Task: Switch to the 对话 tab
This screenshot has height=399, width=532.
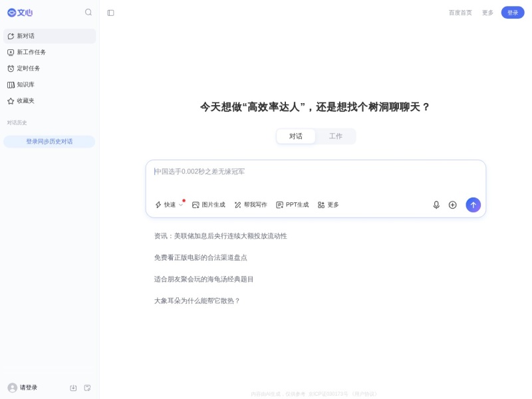Action: (295, 136)
